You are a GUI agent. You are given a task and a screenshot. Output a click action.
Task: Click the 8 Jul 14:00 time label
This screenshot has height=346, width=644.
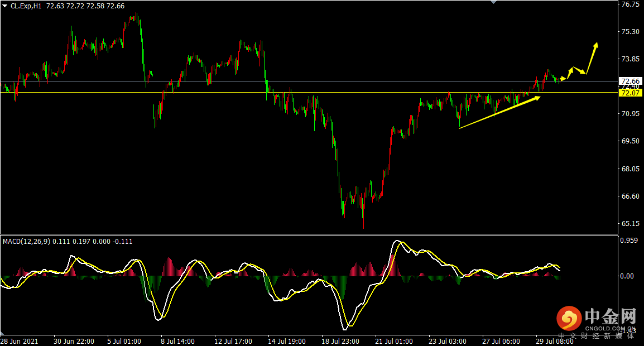click(177, 341)
